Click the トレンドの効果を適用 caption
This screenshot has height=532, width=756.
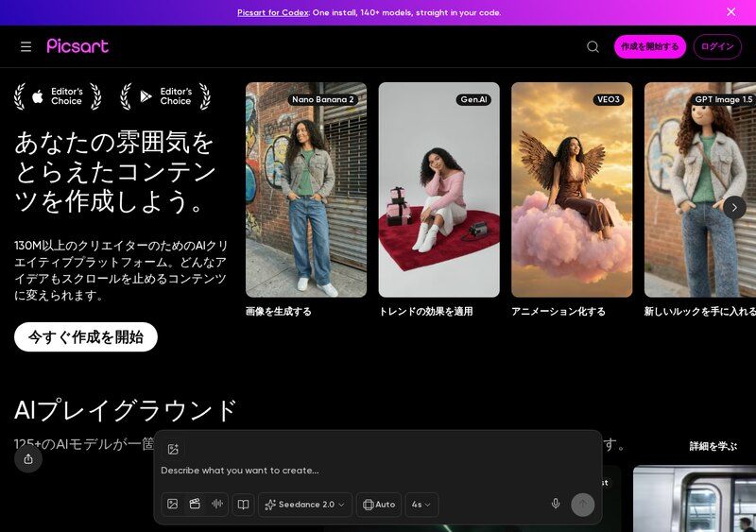point(426,312)
